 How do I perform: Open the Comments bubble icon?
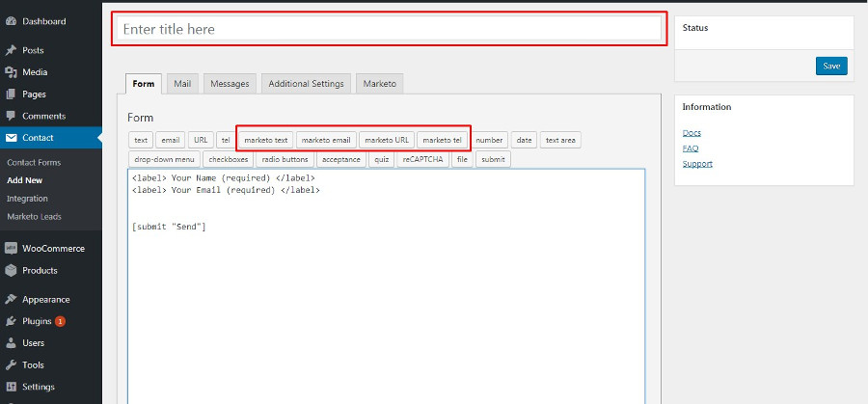pos(11,117)
